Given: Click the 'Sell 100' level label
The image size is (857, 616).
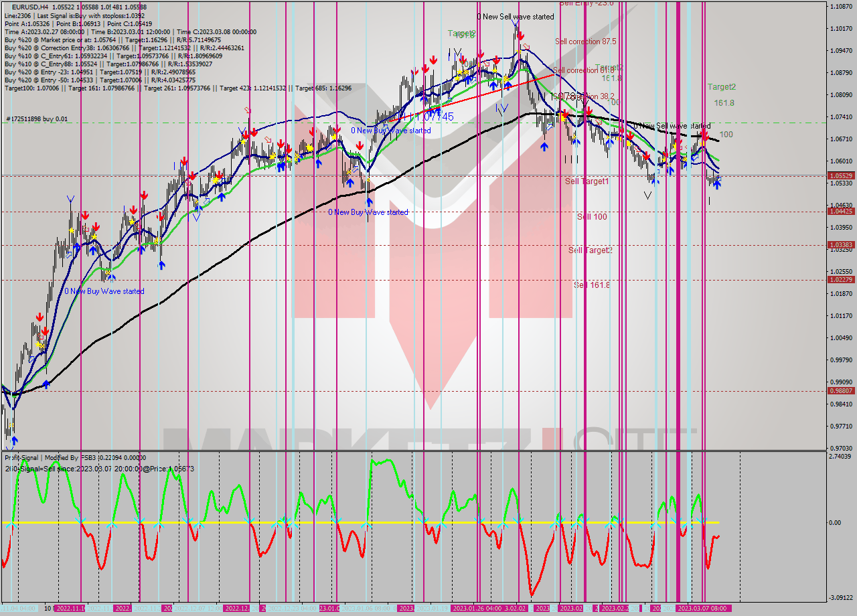Looking at the screenshot, I should pos(592,217).
